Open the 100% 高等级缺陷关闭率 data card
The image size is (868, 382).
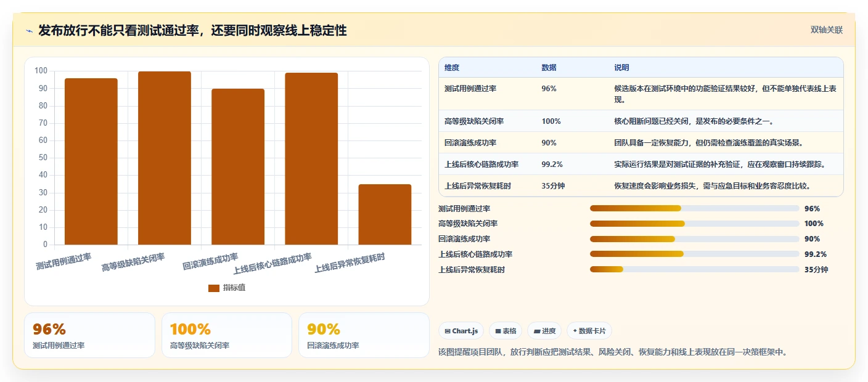pos(226,335)
